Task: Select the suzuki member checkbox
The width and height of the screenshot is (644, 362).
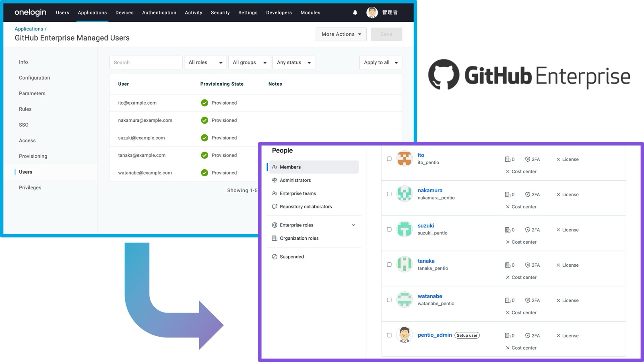Action: coord(389,229)
